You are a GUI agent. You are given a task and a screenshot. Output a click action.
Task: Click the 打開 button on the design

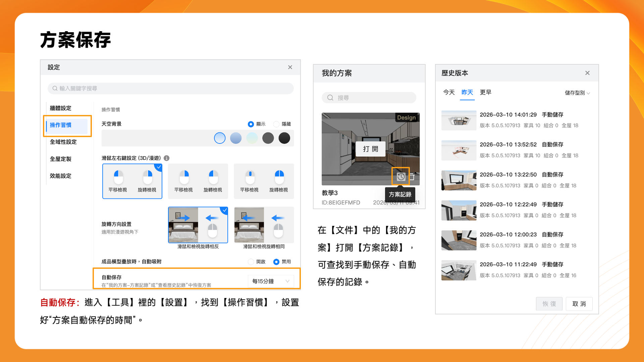370,149
